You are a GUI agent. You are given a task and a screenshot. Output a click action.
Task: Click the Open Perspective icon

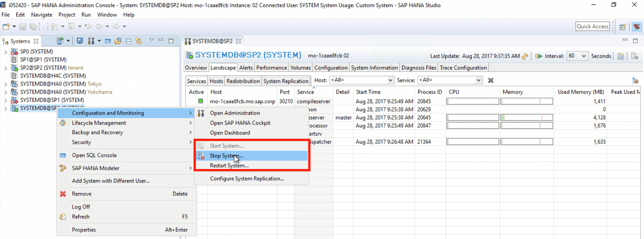click(623, 27)
